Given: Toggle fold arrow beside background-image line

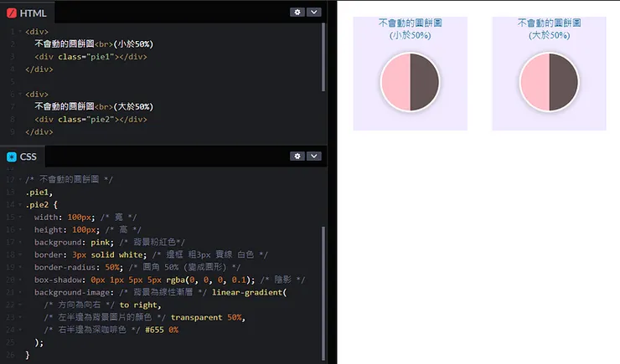Looking at the screenshot, I should [x=20, y=293].
